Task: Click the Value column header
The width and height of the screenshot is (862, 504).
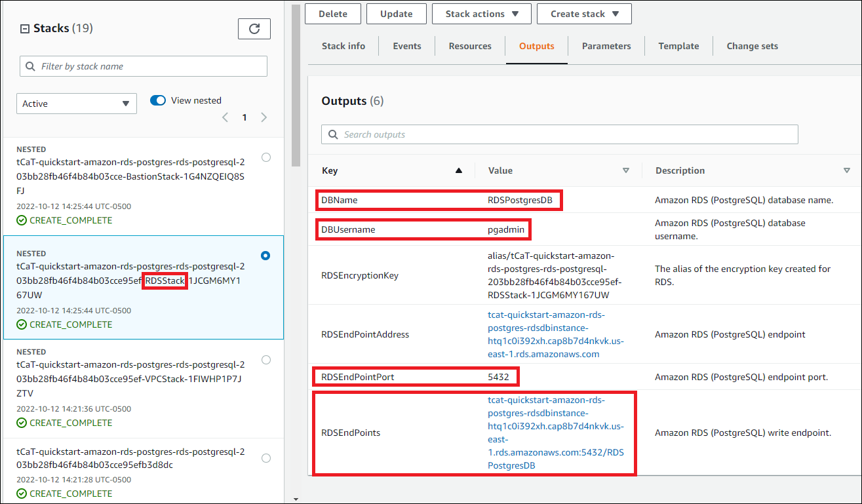Action: [x=501, y=170]
